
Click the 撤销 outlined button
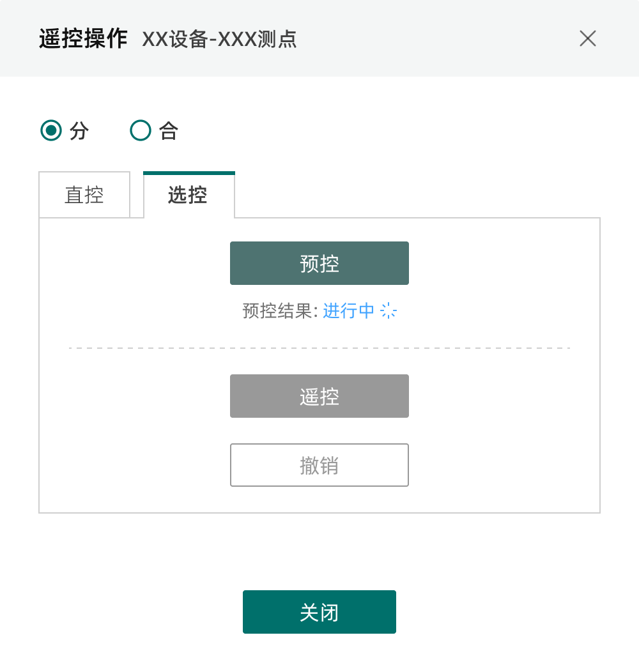click(x=319, y=465)
